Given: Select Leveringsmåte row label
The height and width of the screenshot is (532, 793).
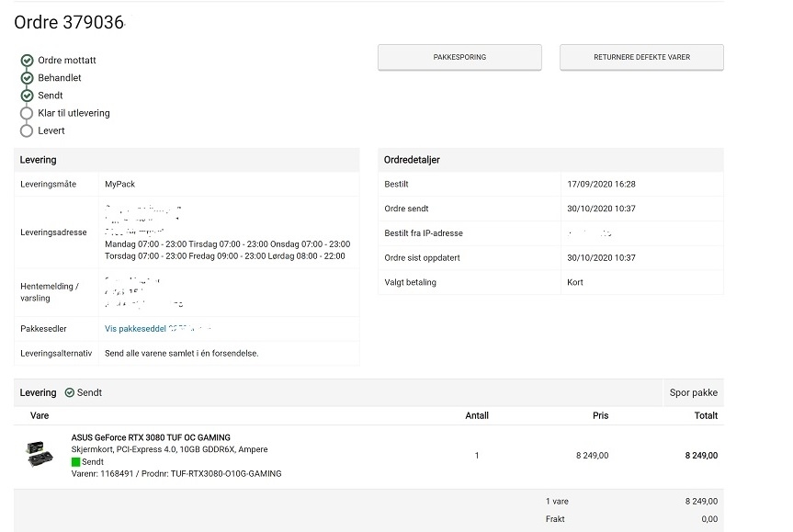Looking at the screenshot, I should point(48,184).
